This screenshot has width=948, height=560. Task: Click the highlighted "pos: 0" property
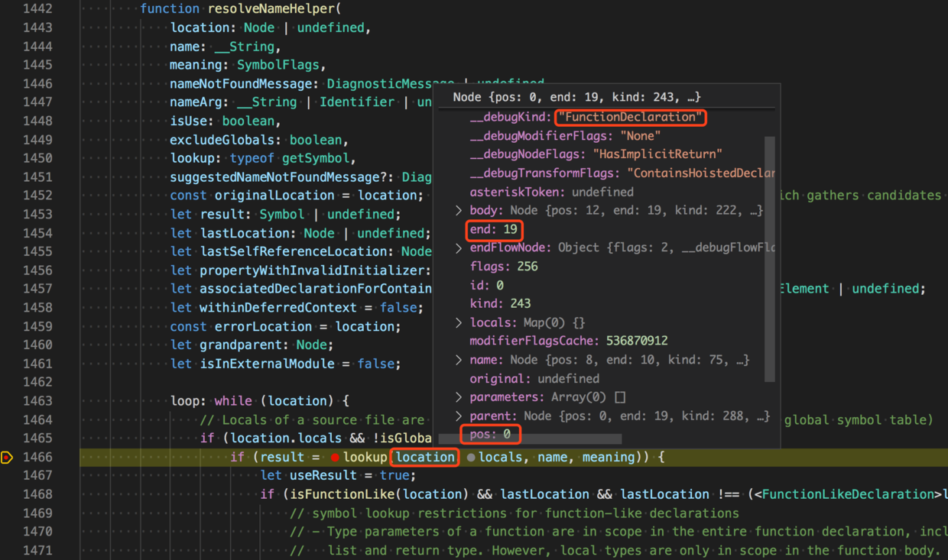click(x=490, y=433)
